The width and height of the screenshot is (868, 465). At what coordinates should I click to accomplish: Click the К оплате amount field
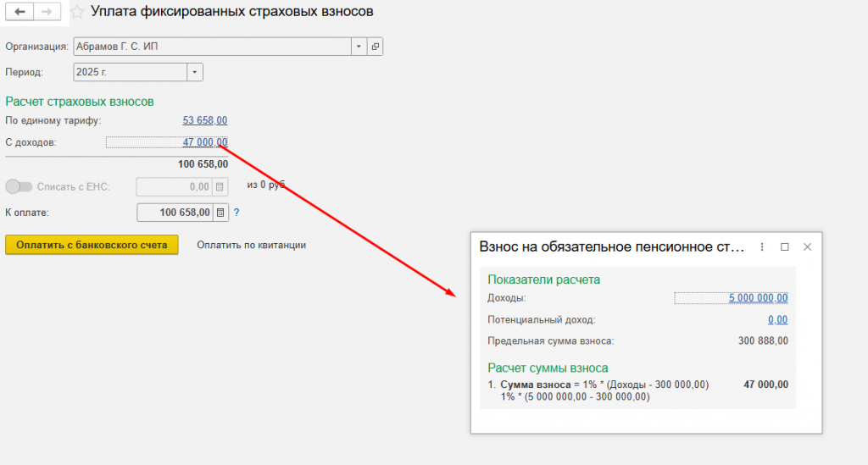pyautogui.click(x=175, y=213)
